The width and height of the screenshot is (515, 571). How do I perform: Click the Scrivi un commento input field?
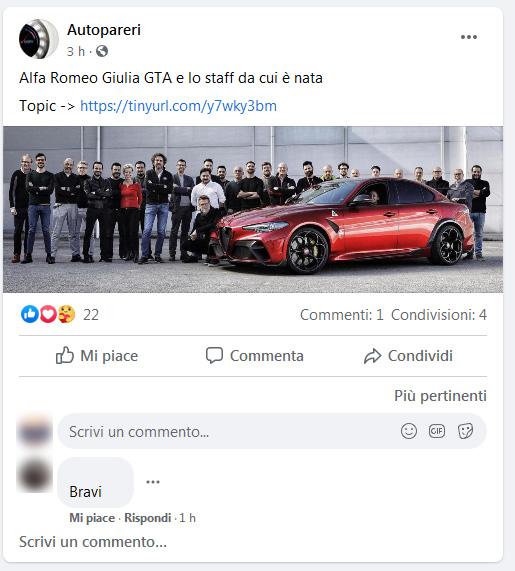(272, 431)
